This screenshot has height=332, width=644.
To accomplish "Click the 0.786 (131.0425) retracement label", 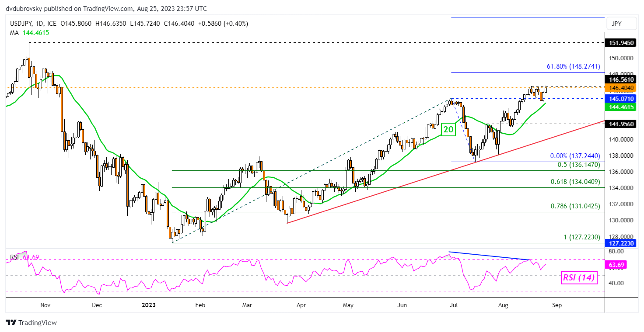I will (x=575, y=206).
